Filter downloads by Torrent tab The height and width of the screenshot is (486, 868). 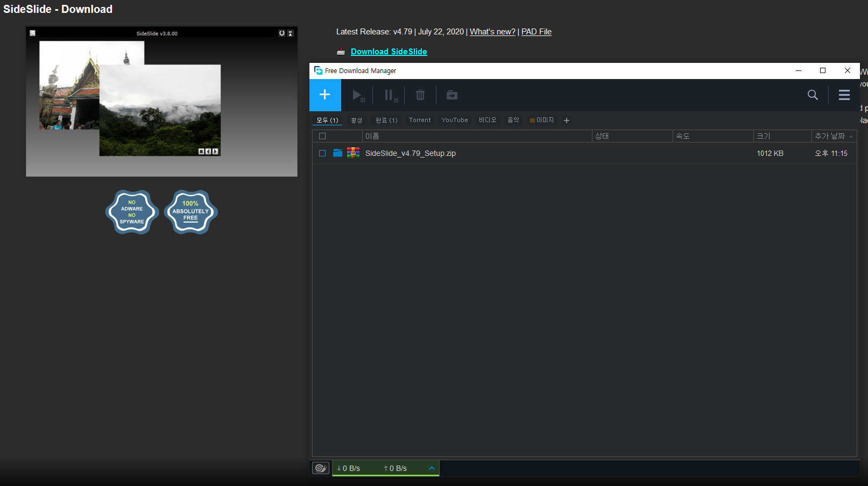(x=420, y=120)
